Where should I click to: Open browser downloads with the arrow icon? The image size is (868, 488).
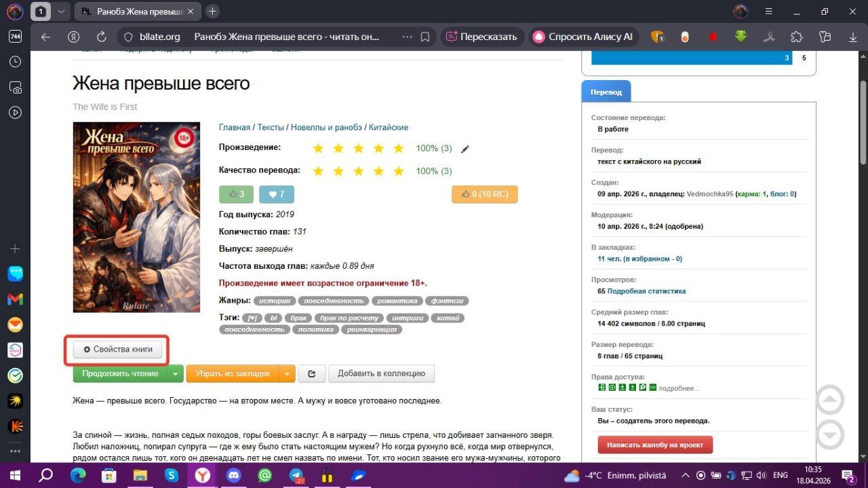(x=852, y=37)
